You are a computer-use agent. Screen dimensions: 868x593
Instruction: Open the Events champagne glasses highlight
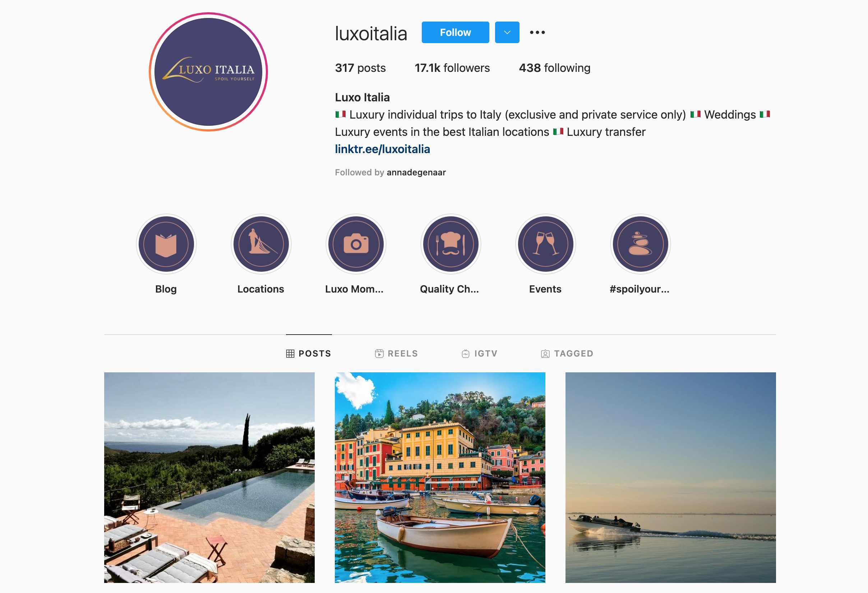point(545,244)
